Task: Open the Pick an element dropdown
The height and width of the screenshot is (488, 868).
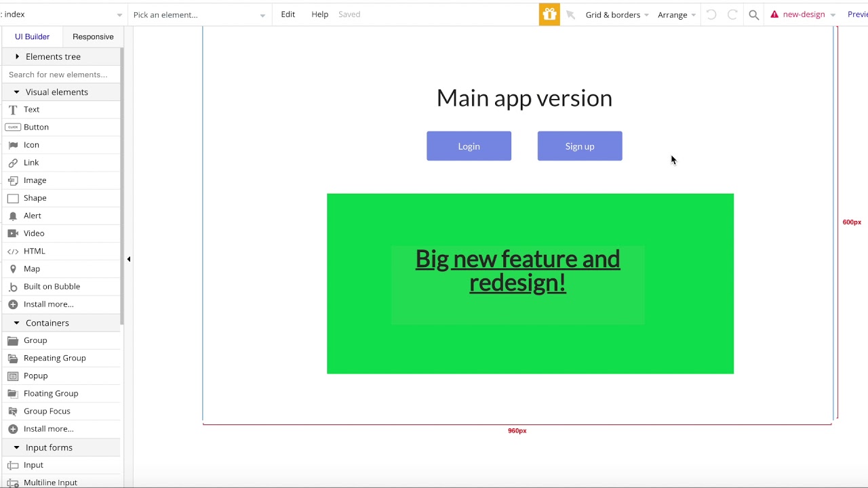Action: coord(199,14)
